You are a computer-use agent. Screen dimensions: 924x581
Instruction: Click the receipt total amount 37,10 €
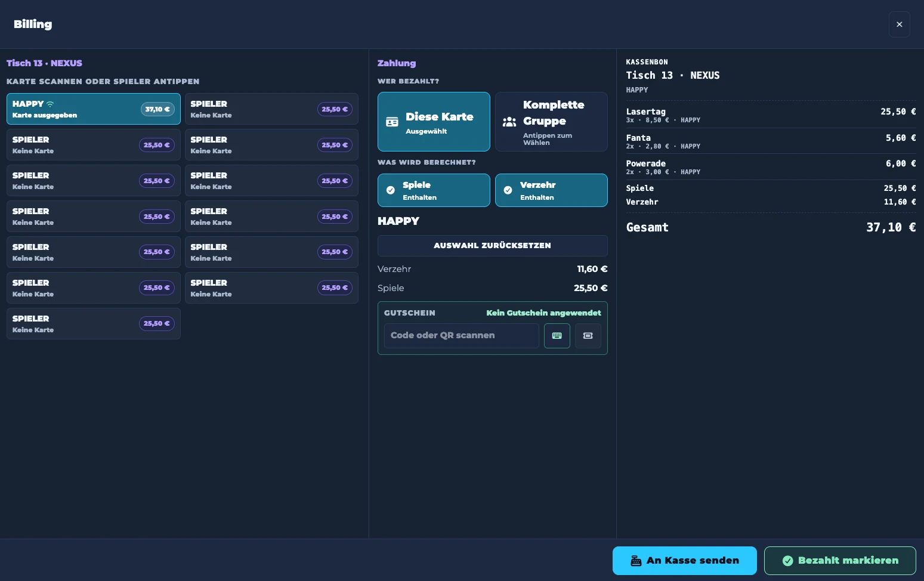pos(891,227)
